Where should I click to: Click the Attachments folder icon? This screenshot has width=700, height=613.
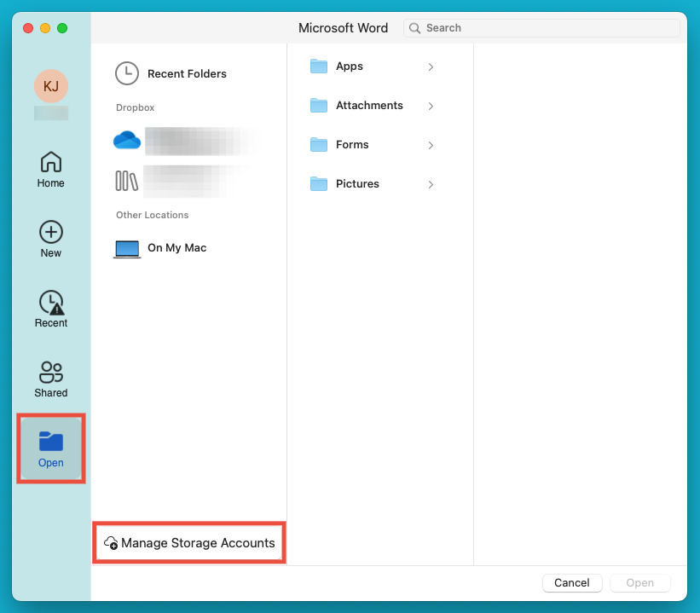coord(319,105)
